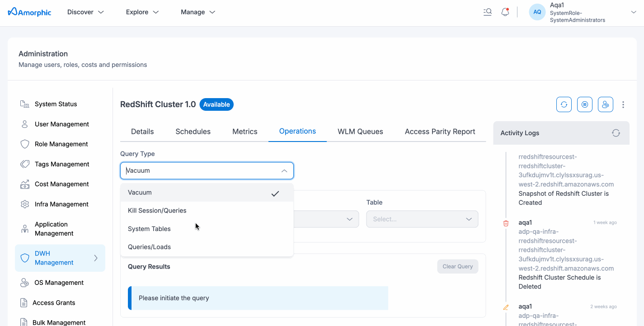Click the Tags Management tag icon
The image size is (644, 326).
point(25,164)
